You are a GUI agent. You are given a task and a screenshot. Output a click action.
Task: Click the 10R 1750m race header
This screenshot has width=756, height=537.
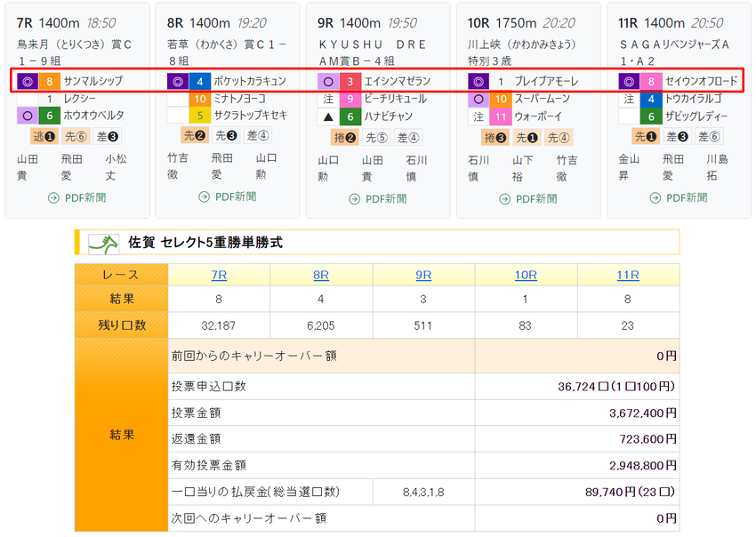tap(521, 22)
